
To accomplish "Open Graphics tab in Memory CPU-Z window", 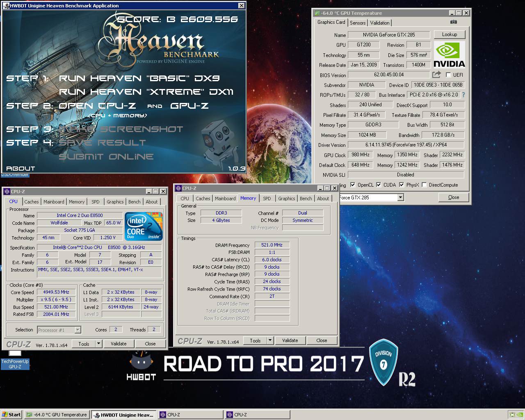I will [286, 199].
